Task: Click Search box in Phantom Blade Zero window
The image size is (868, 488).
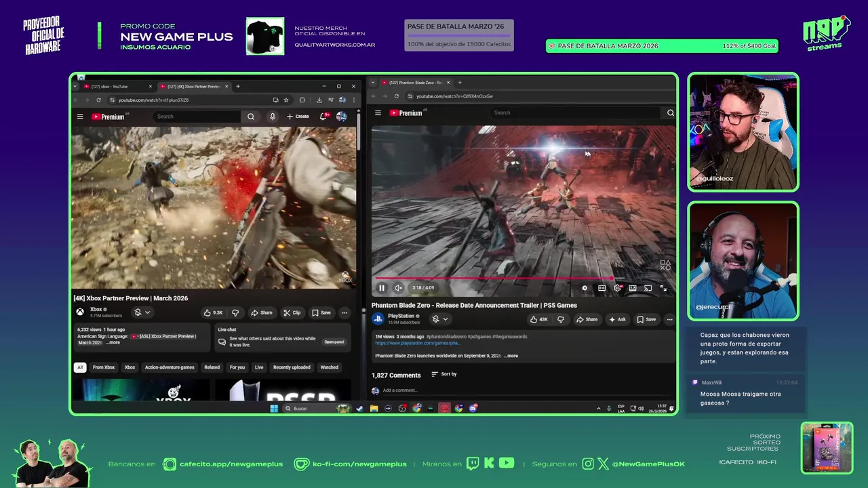Action: [576, 113]
